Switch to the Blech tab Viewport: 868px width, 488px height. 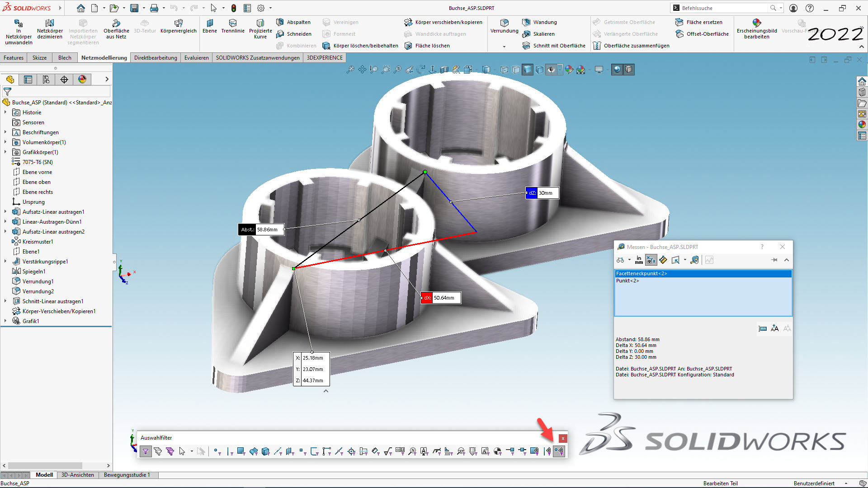pyautogui.click(x=65, y=57)
